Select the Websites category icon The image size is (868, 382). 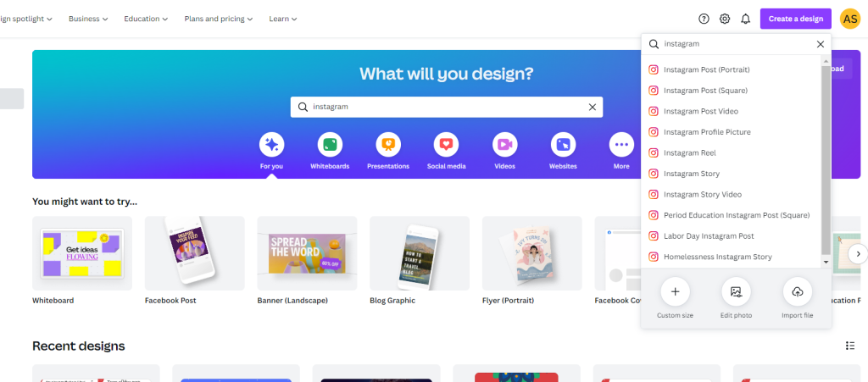pyautogui.click(x=563, y=145)
